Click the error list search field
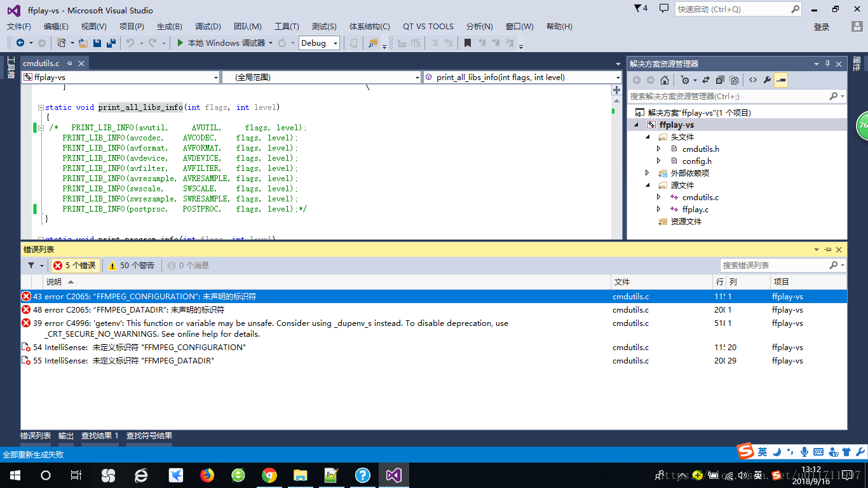Viewport: 868px width, 488px height. click(x=783, y=265)
